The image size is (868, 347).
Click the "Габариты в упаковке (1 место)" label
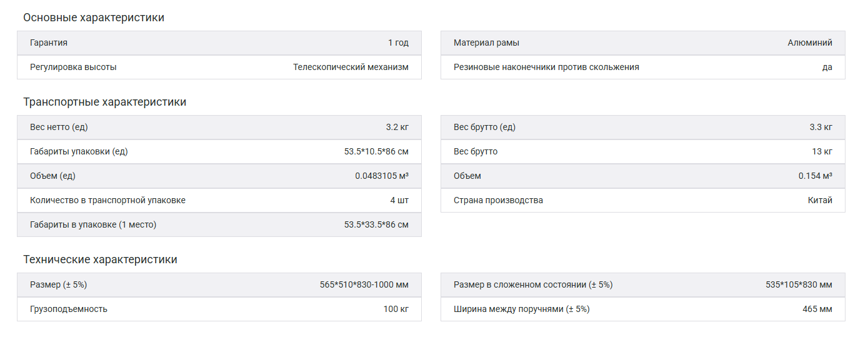click(93, 224)
